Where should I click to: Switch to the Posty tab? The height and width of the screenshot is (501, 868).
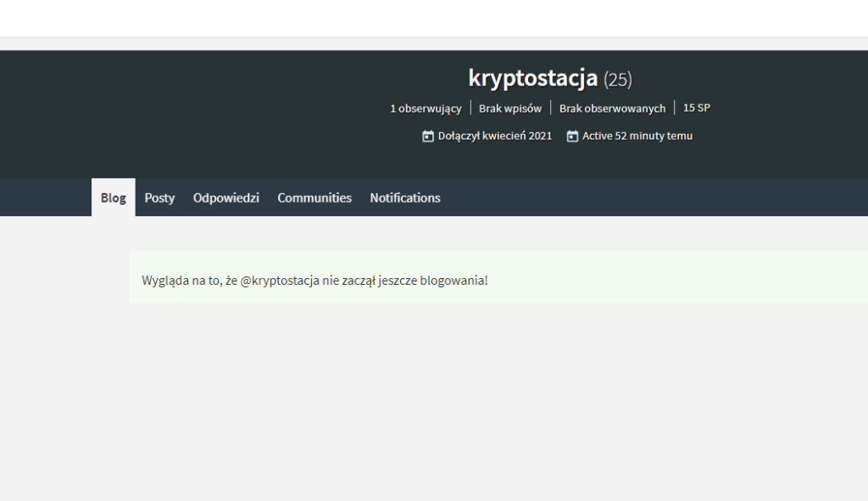coord(159,198)
